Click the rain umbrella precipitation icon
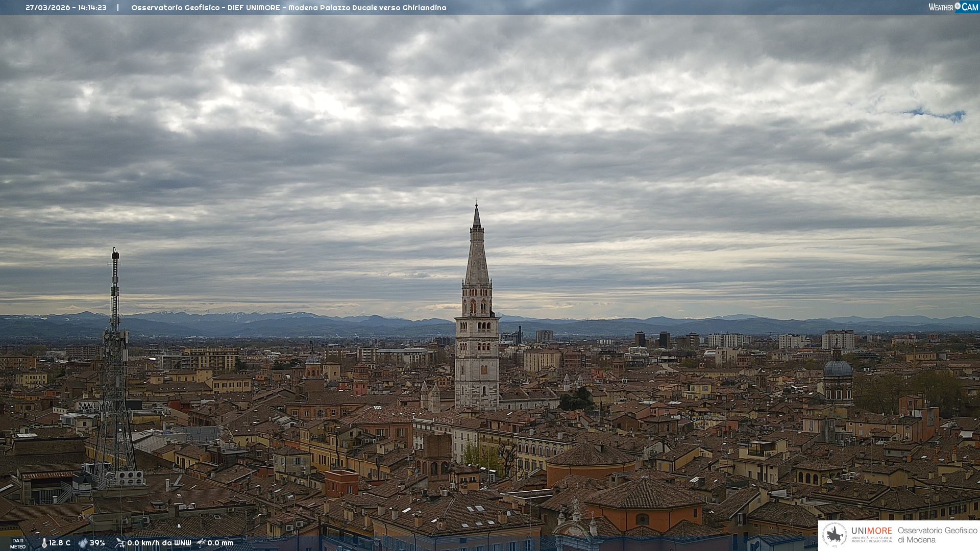 pyautogui.click(x=201, y=543)
